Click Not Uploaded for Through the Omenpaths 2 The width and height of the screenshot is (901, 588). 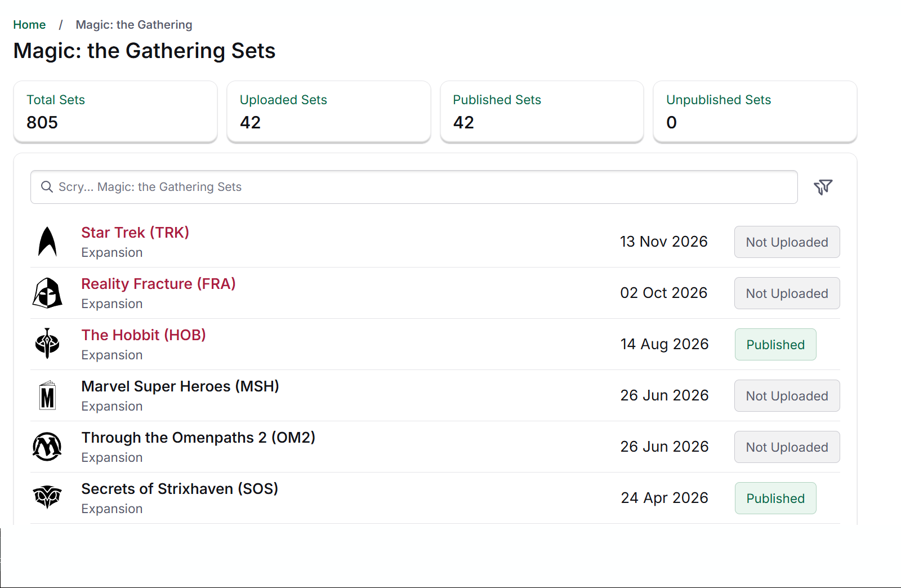pyautogui.click(x=787, y=447)
